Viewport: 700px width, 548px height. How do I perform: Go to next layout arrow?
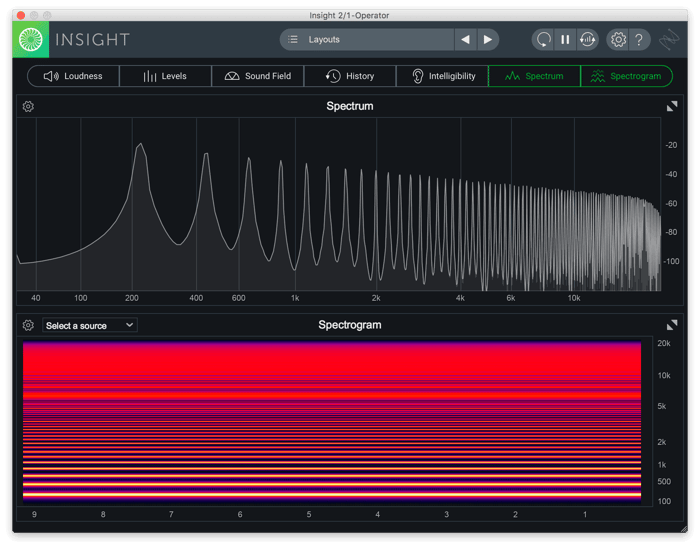488,39
